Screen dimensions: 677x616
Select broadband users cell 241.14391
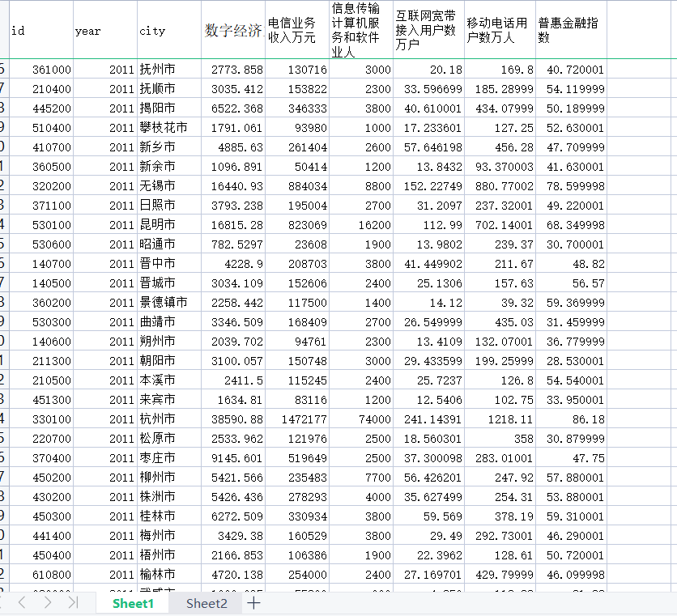(x=428, y=418)
